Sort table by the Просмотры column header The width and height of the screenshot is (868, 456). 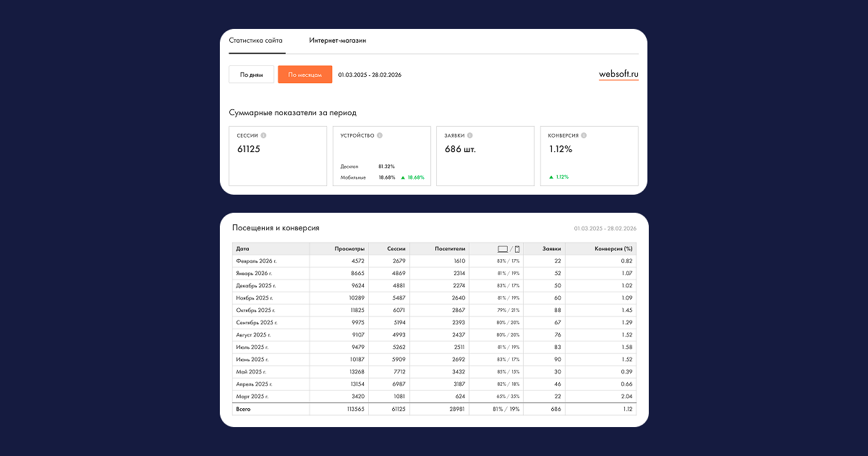coord(349,249)
